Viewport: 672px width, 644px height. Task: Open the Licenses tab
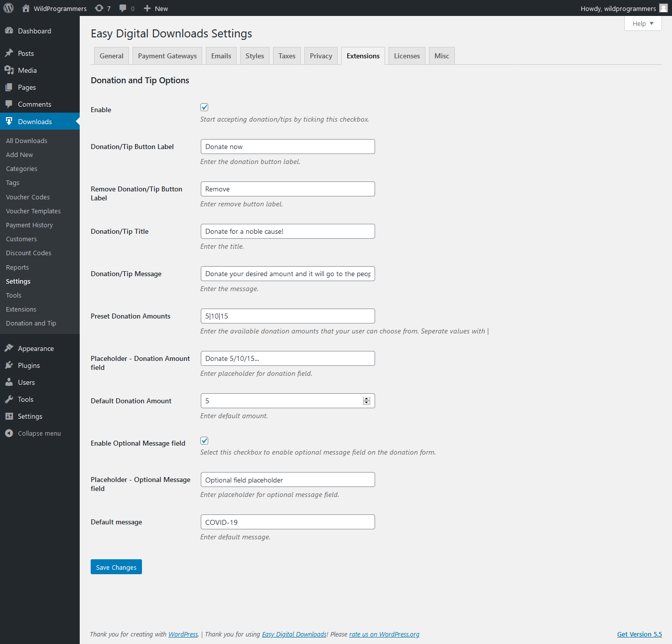[407, 56]
